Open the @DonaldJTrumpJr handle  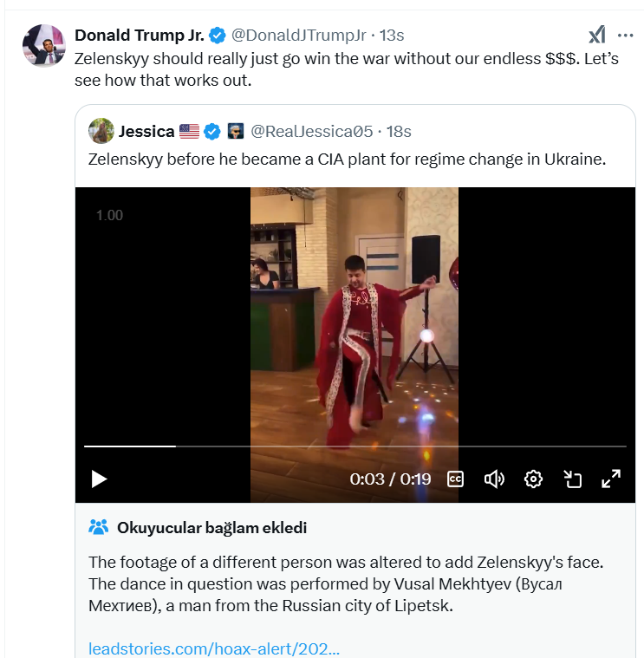coord(297,36)
